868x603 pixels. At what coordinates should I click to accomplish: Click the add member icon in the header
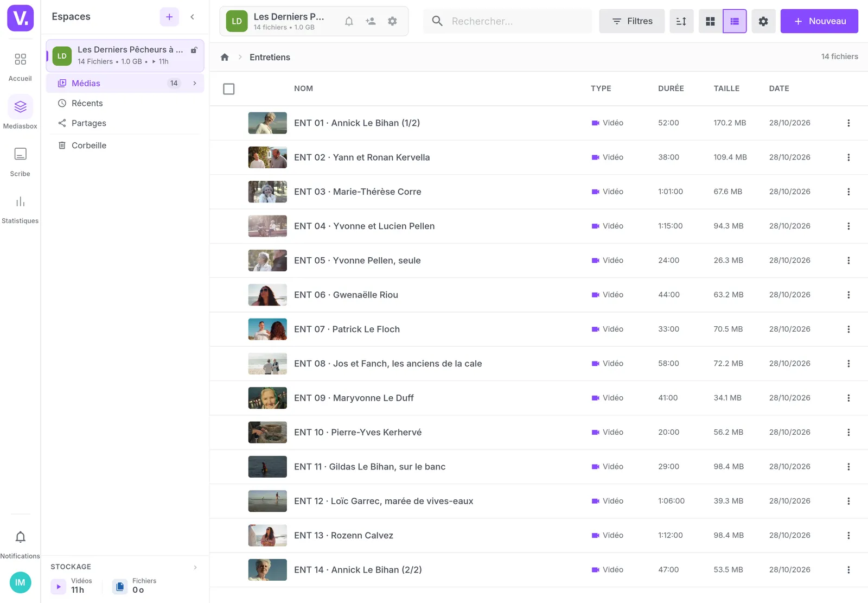coord(371,21)
